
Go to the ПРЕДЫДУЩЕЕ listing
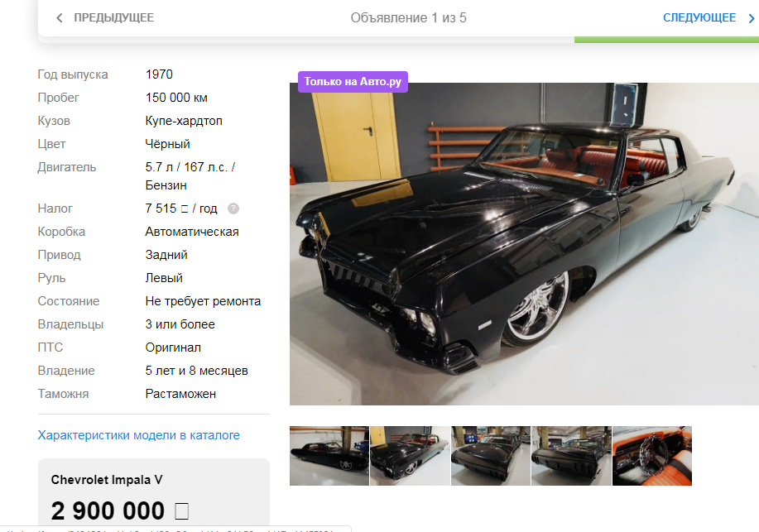click(113, 18)
